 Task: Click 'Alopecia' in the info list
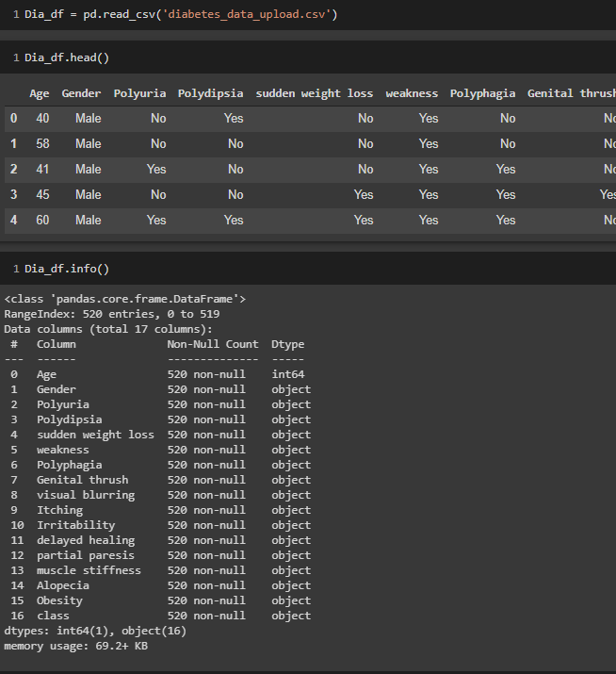click(63, 585)
